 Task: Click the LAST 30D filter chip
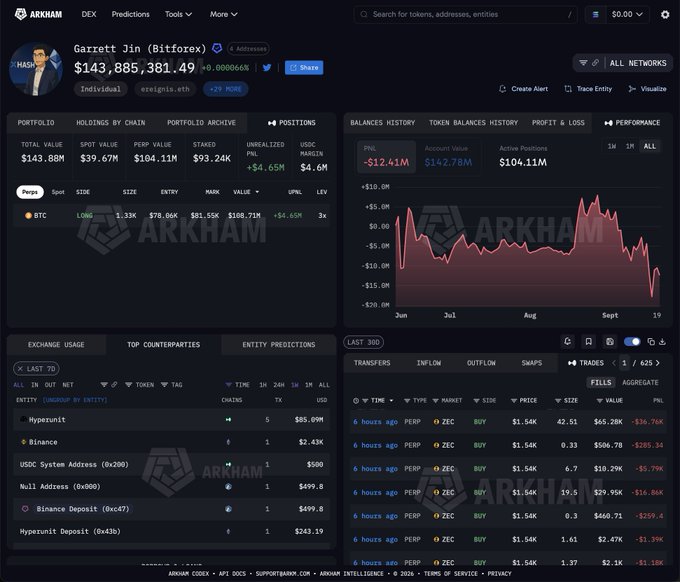click(x=363, y=342)
